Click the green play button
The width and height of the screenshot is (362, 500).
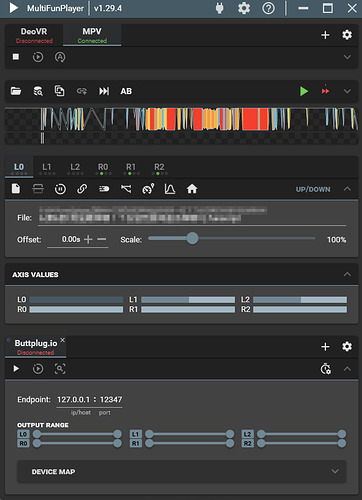[x=304, y=91]
